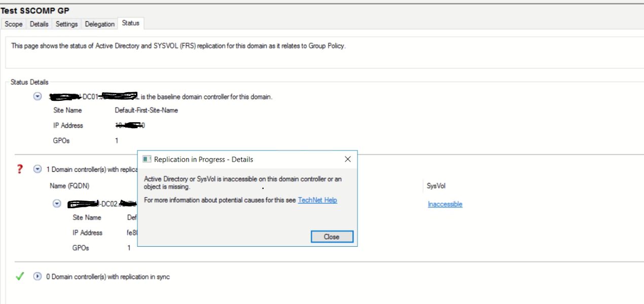
Task: Click the Inaccessible SysVol link
Action: pyautogui.click(x=445, y=204)
